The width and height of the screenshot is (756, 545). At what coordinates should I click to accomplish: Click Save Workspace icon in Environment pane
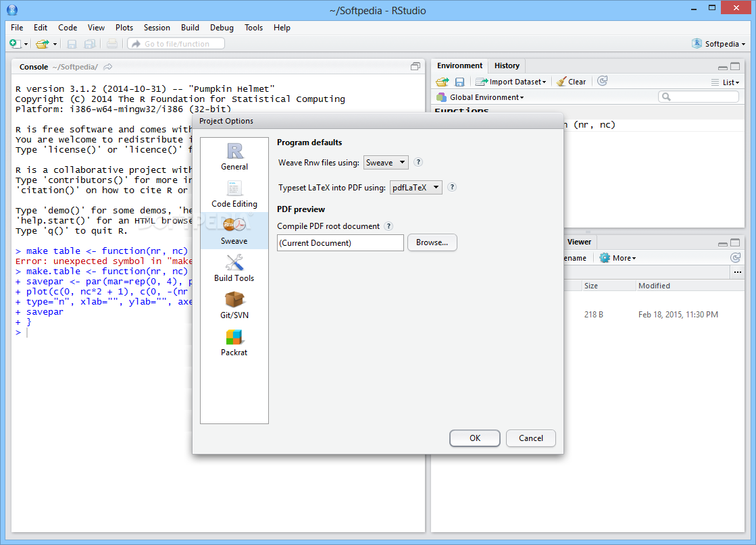[x=460, y=82]
